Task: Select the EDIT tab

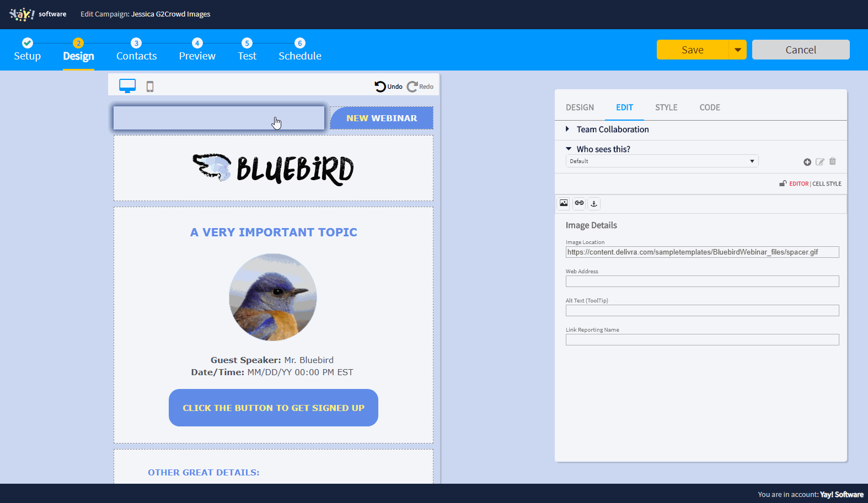Action: 624,107
